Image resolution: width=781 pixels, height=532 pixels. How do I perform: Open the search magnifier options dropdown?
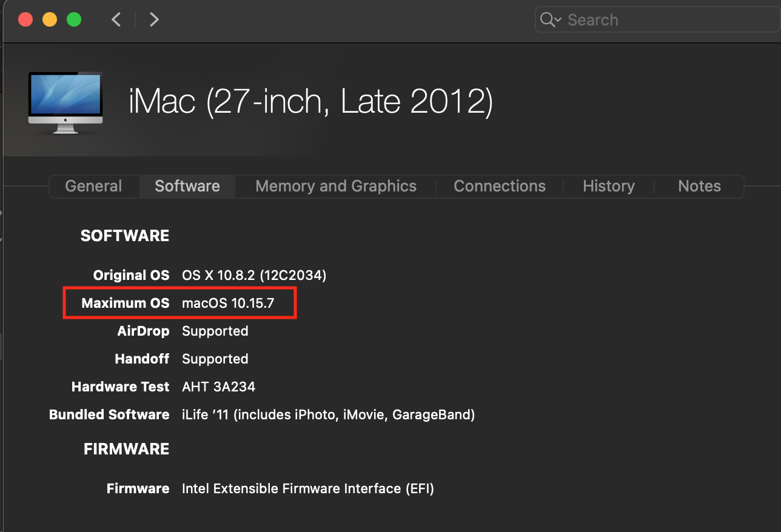tap(550, 20)
